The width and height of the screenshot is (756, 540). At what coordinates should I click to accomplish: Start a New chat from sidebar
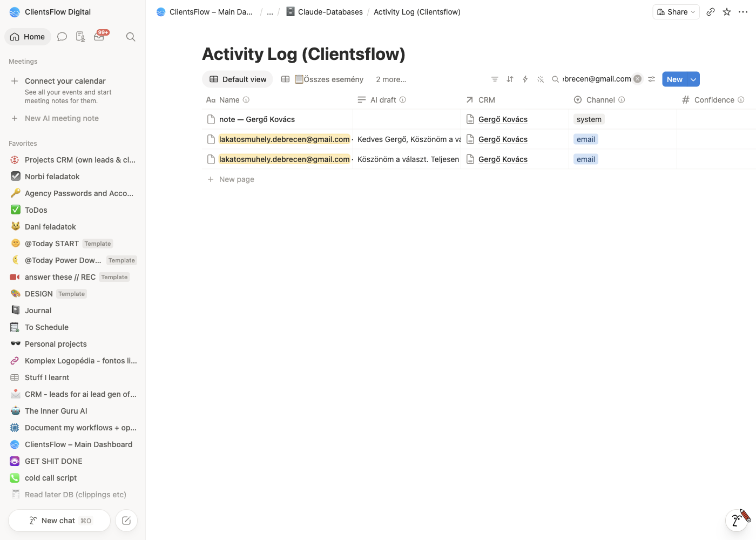[x=59, y=521]
